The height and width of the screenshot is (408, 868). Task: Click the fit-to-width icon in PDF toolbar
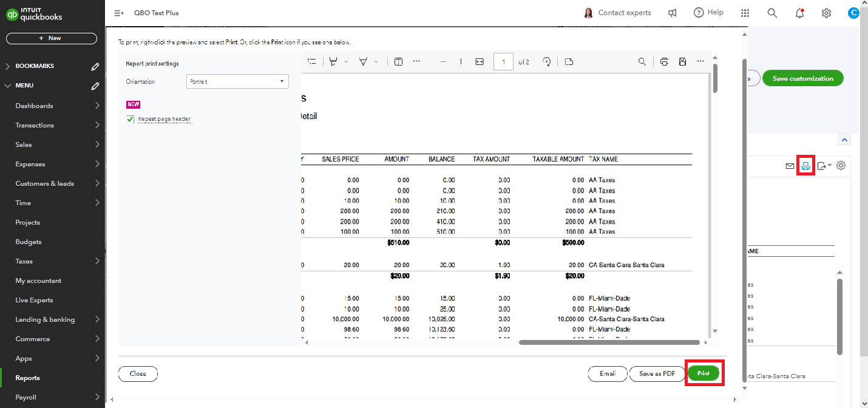tap(480, 61)
